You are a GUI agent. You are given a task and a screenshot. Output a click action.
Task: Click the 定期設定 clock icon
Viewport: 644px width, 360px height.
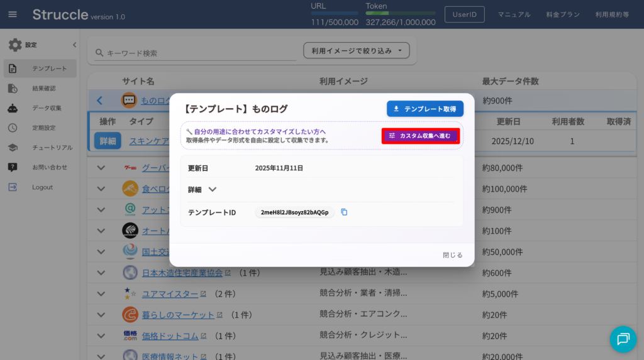click(x=13, y=128)
